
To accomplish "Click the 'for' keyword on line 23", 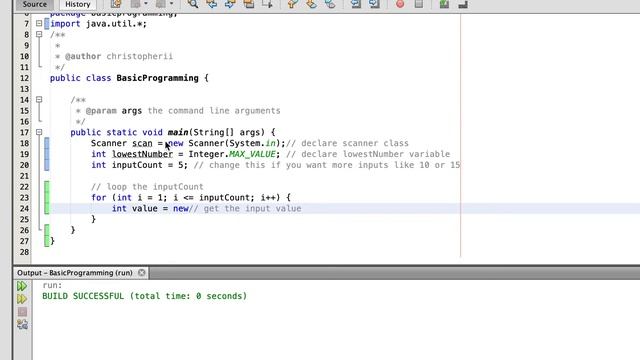I will pos(98,198).
